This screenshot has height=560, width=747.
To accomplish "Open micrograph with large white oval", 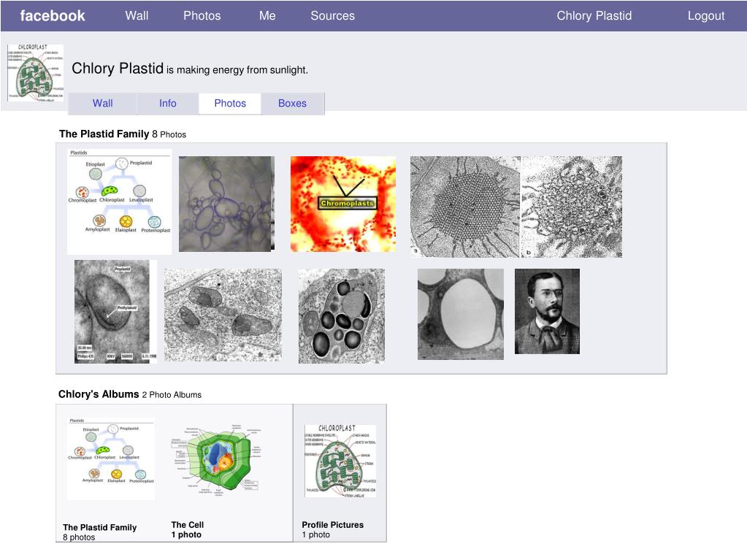I will point(461,314).
